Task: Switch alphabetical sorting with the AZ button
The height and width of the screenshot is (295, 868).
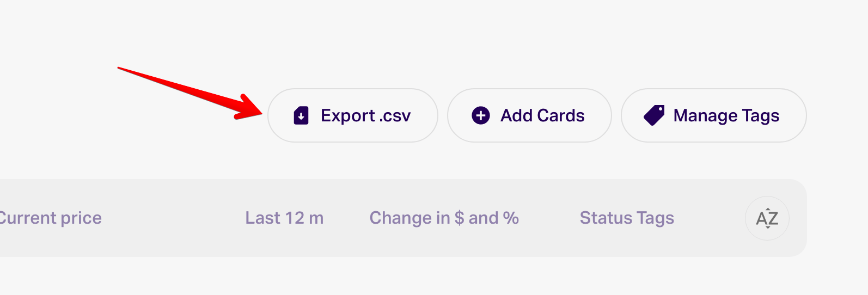Action: [767, 218]
